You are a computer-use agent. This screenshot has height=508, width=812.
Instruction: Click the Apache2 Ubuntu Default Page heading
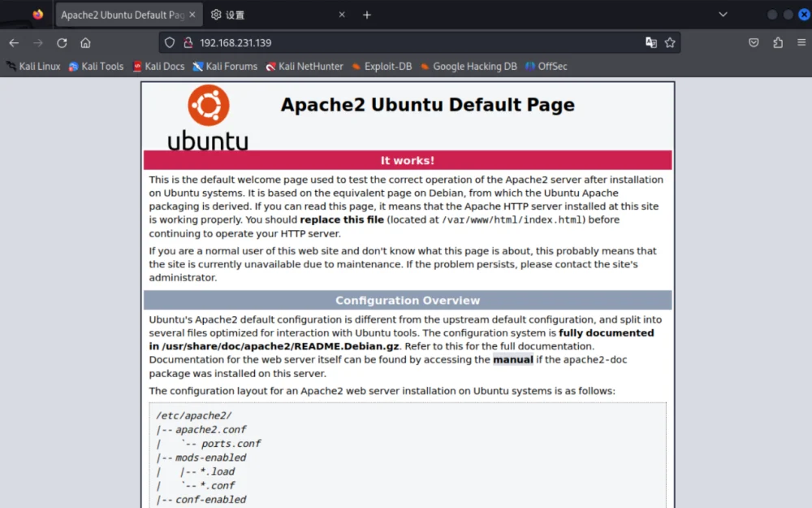[x=428, y=105]
